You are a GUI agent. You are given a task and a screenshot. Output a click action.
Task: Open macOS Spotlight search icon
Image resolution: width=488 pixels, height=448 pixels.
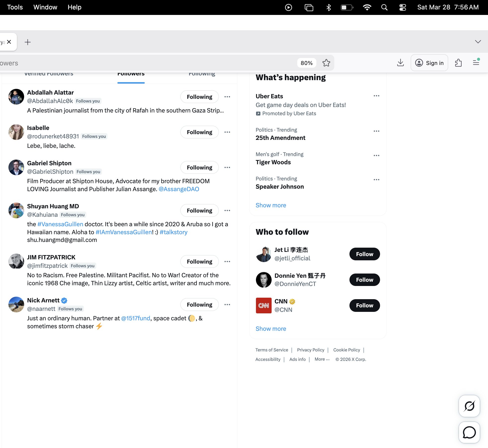point(384,7)
